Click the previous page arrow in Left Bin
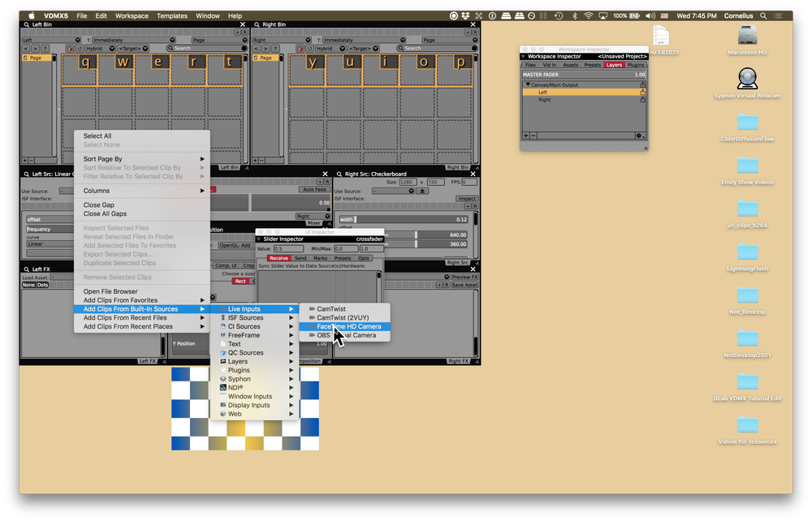The image size is (812, 521). (25, 48)
